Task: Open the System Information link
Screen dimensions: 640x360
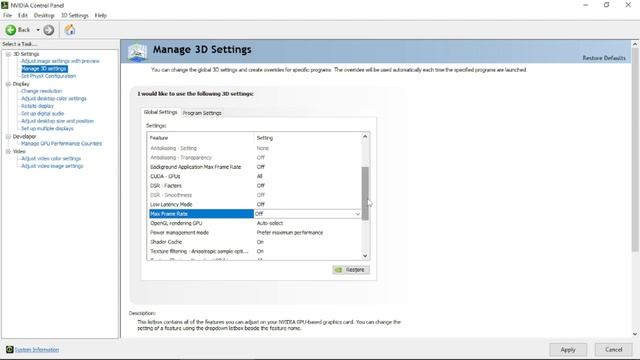Action: [37, 350]
